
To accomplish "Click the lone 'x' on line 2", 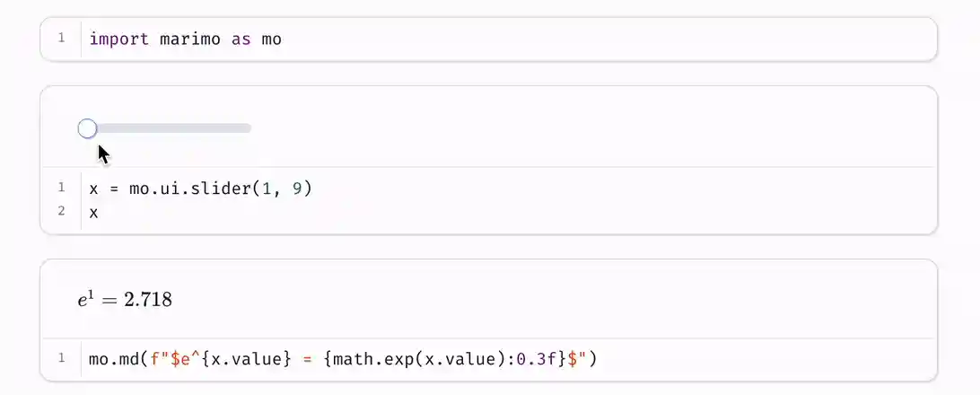I will pyautogui.click(x=94, y=212).
